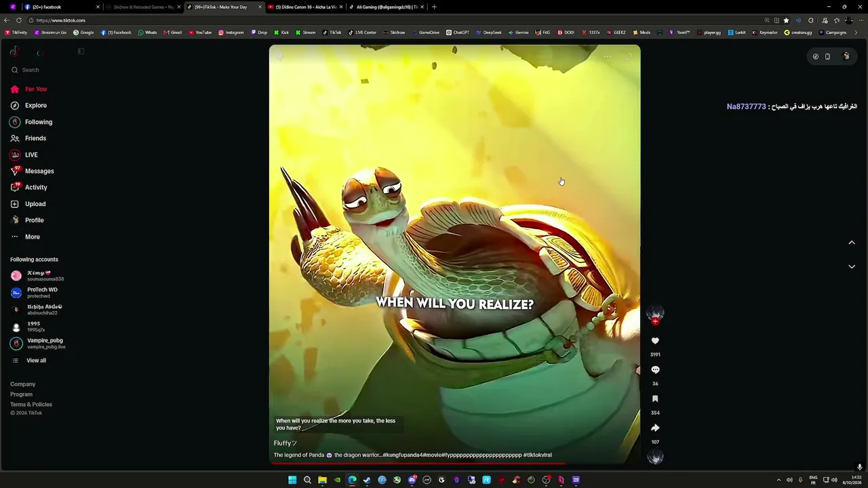Open Windows taskbar search

307,480
